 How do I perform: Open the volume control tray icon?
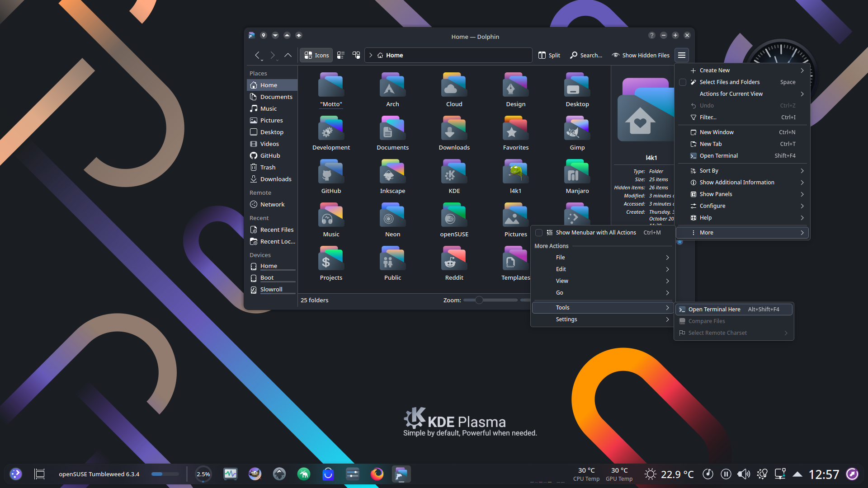tap(744, 474)
